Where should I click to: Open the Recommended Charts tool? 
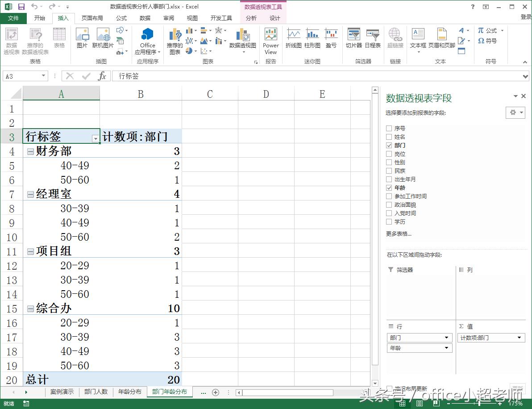pos(175,42)
